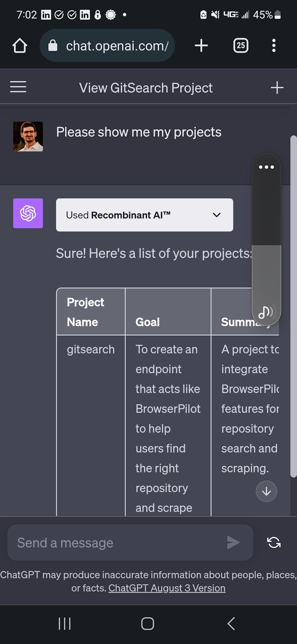Click the Send a message field
This screenshot has width=297, height=644.
point(119,543)
